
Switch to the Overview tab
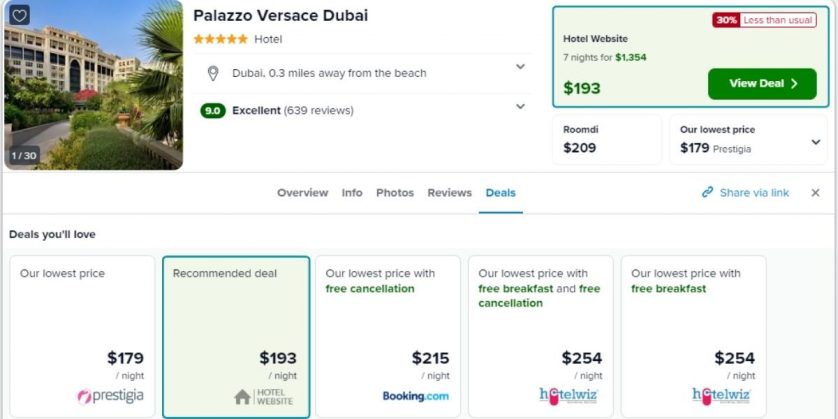tap(302, 193)
